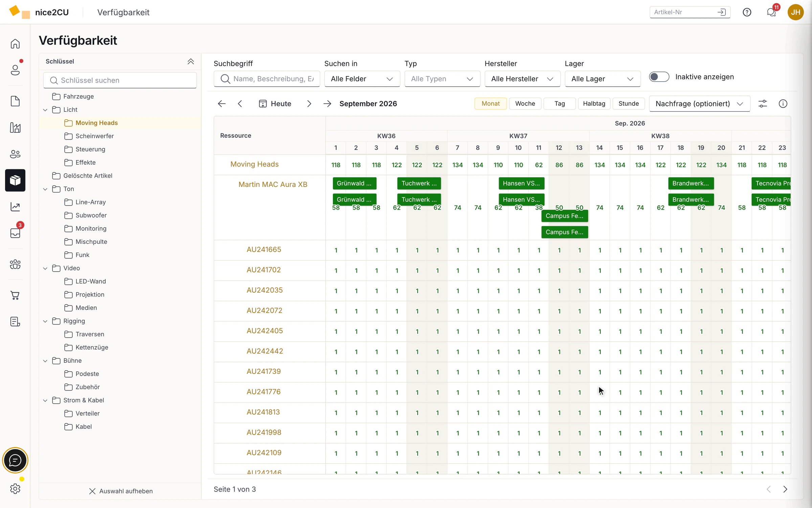Click Auswahl aufheben
This screenshot has width=812, height=508.
[x=121, y=491]
